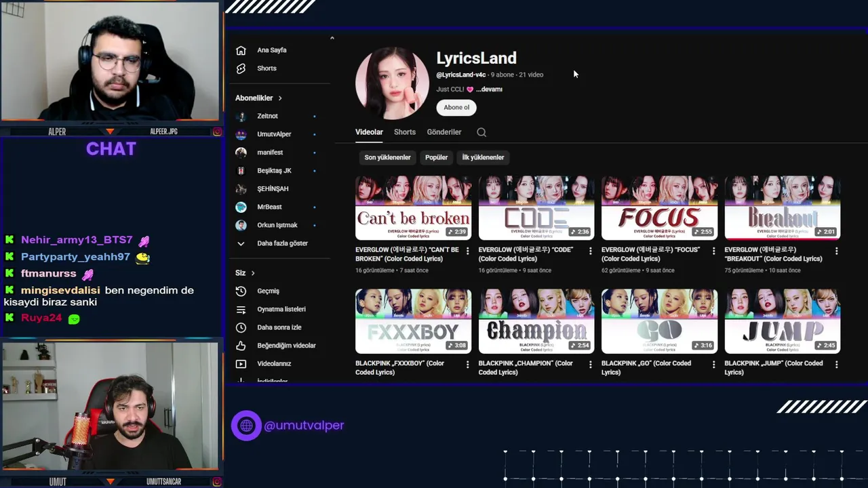Viewport: 868px width, 488px height.
Task: Click the Instagram icon beside UMUTTSANCAR
Action: 217,481
